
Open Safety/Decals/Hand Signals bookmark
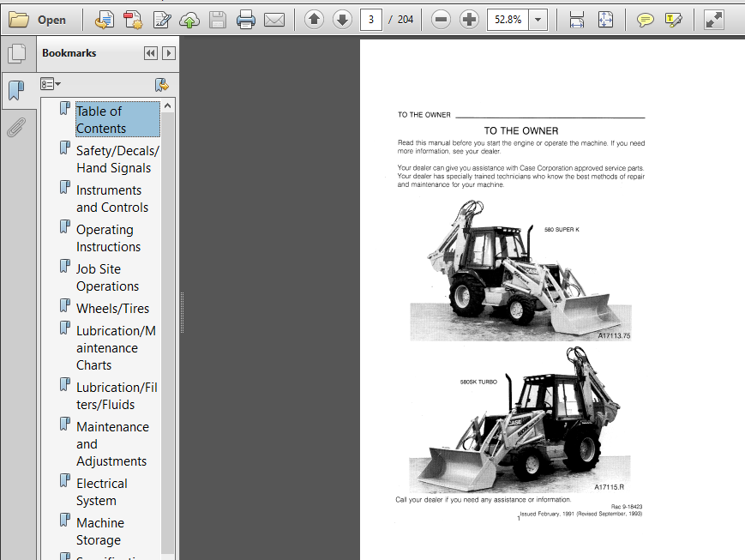pos(117,160)
